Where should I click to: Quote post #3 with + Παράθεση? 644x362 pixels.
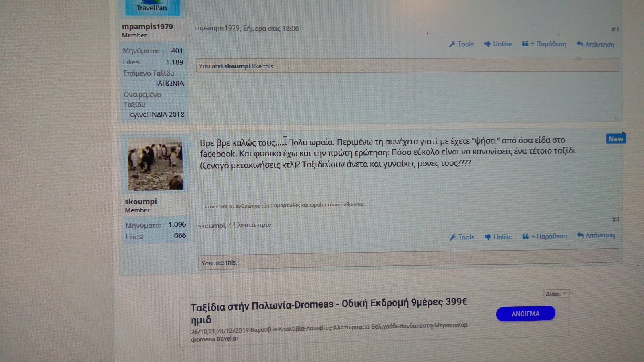click(544, 44)
